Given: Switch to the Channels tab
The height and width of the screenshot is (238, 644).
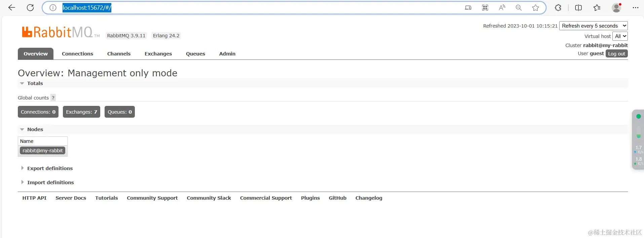Looking at the screenshot, I should [x=119, y=54].
